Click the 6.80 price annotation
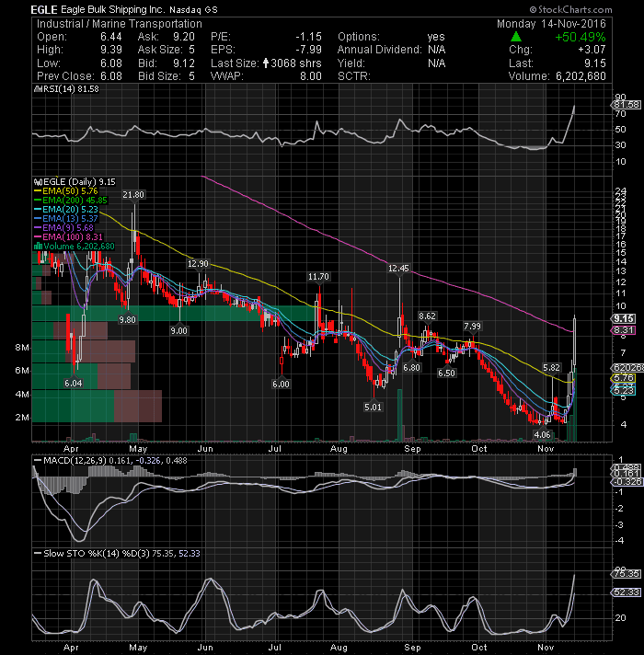Image resolution: width=644 pixels, height=655 pixels. coord(411,368)
